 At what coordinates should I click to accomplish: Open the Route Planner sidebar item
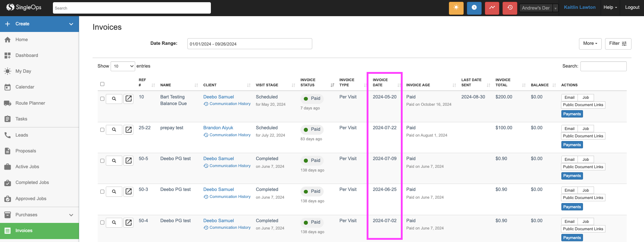click(x=30, y=103)
